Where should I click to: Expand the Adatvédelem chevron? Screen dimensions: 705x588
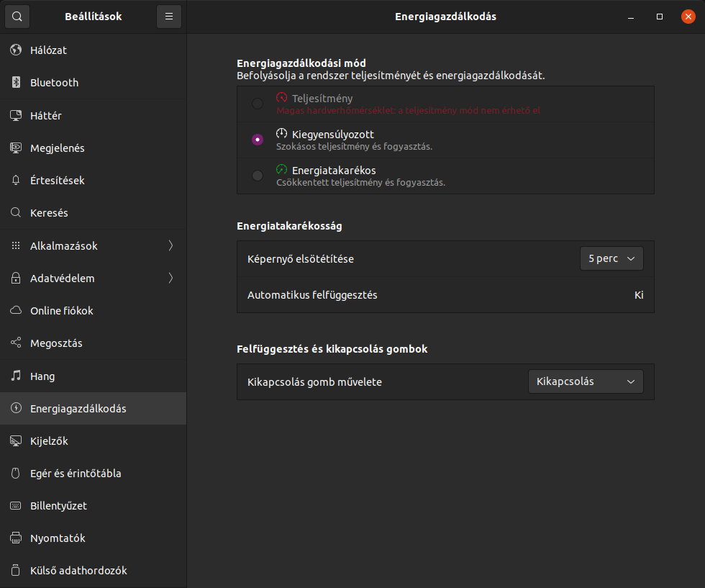[171, 278]
